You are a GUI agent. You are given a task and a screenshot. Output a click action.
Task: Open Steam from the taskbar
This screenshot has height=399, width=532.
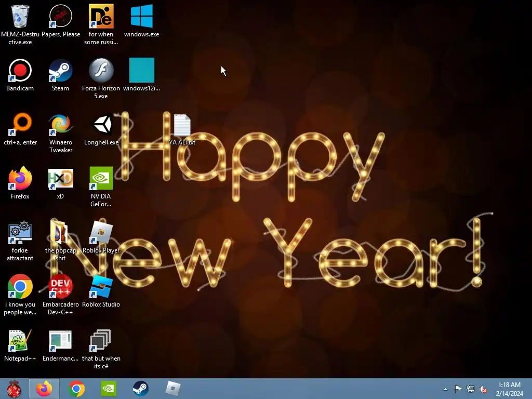pos(140,389)
